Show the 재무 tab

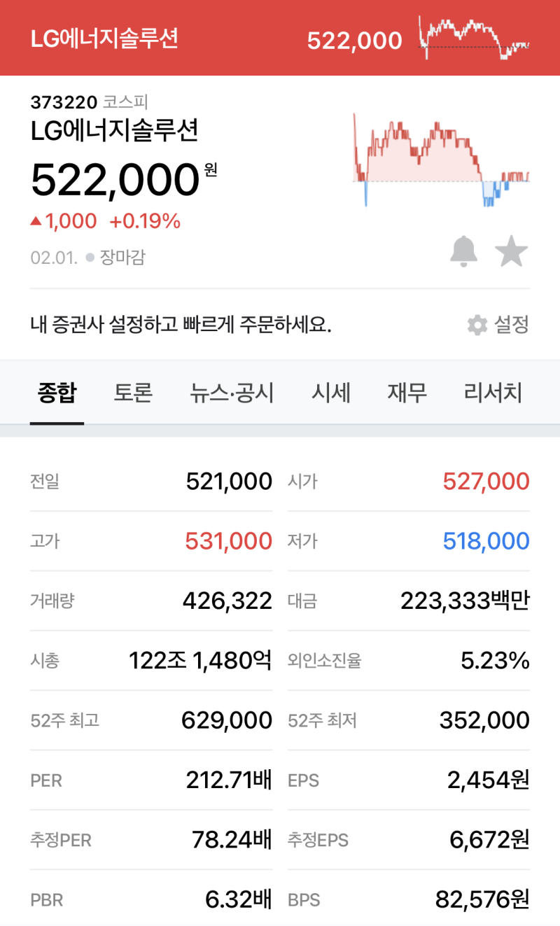click(407, 393)
